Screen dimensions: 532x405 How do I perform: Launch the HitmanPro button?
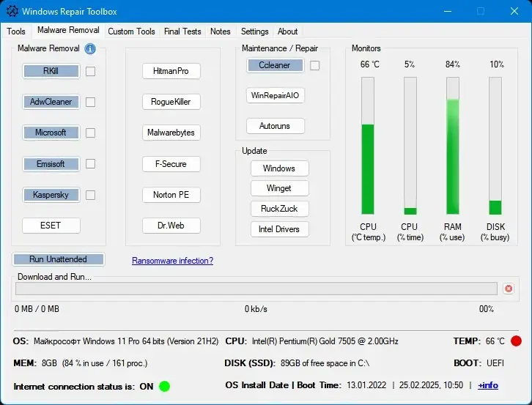171,71
